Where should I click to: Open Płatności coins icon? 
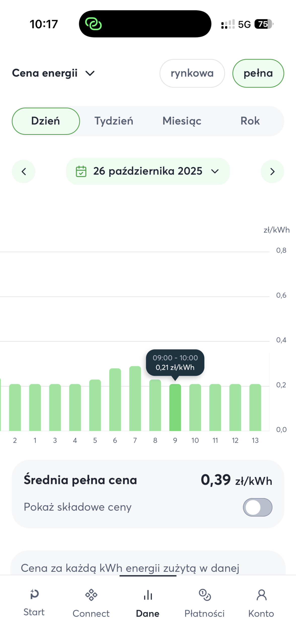coord(205,595)
